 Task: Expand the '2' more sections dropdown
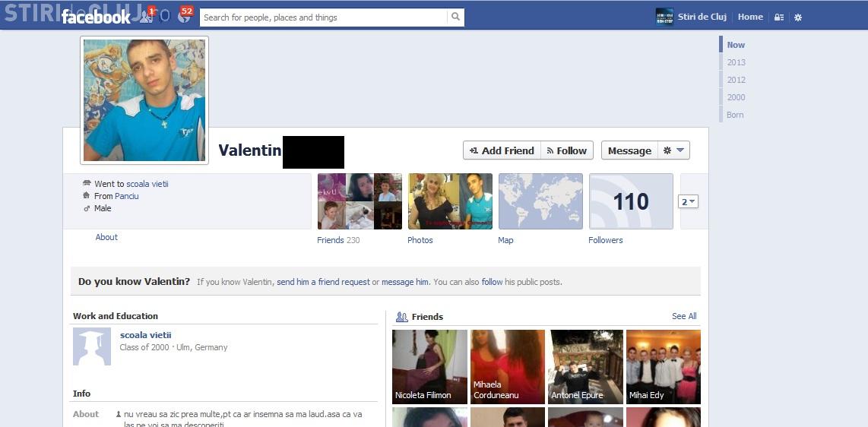pos(689,201)
